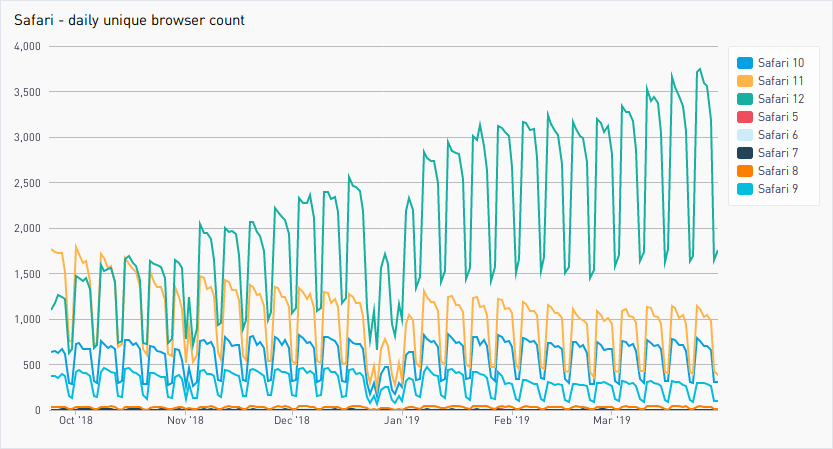Click the Safari 9 cyan legend swatch
Screen dimensions: 833x449
[x=745, y=189]
